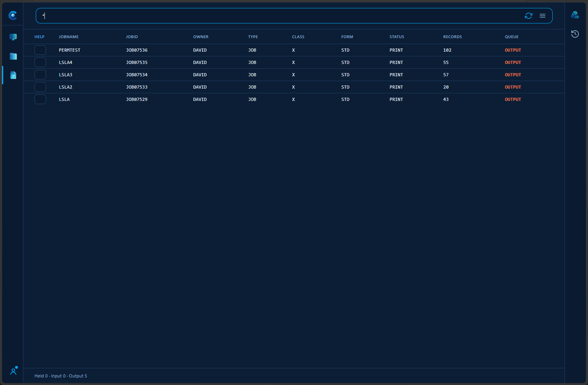This screenshot has height=385, width=588.
Task: Open the datasets folder icon in sidebar
Action: pyautogui.click(x=13, y=56)
